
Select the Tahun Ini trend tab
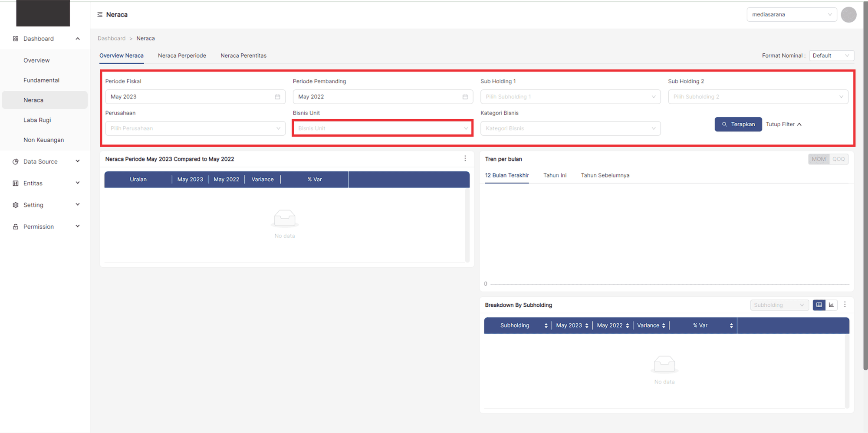pyautogui.click(x=555, y=175)
